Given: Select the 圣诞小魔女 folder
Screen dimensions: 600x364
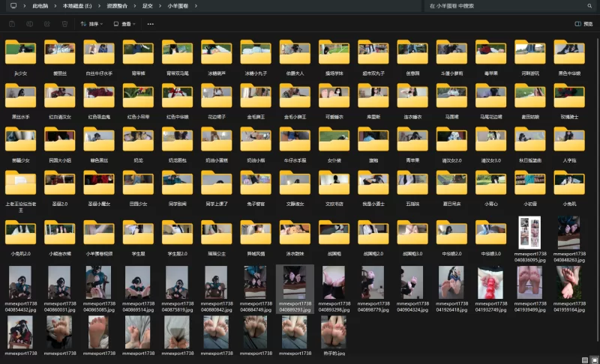Looking at the screenshot, I should coord(99,188).
